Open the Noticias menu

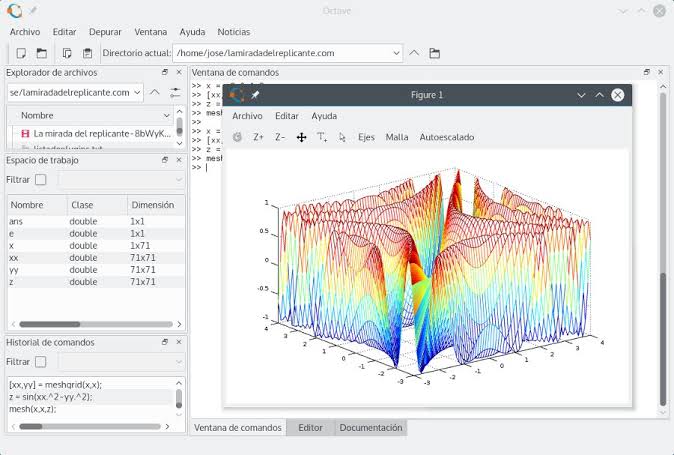(233, 32)
